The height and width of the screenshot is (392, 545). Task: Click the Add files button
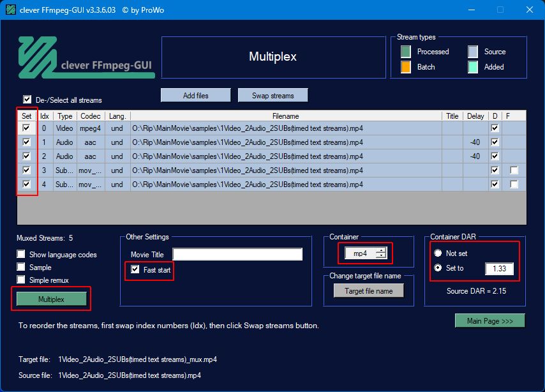pos(196,95)
